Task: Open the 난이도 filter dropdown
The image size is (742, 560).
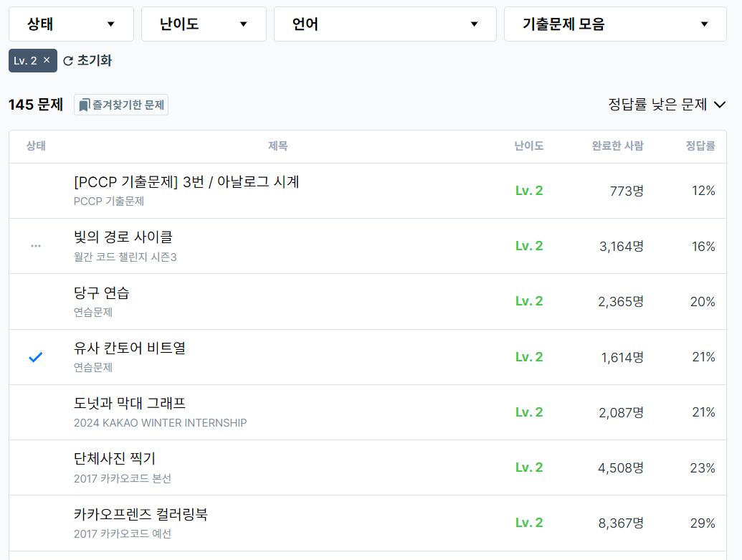Action: pyautogui.click(x=204, y=24)
